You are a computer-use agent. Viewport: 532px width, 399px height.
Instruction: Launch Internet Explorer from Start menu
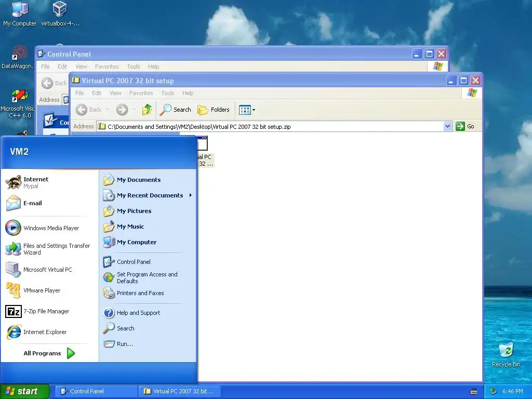pos(49,332)
